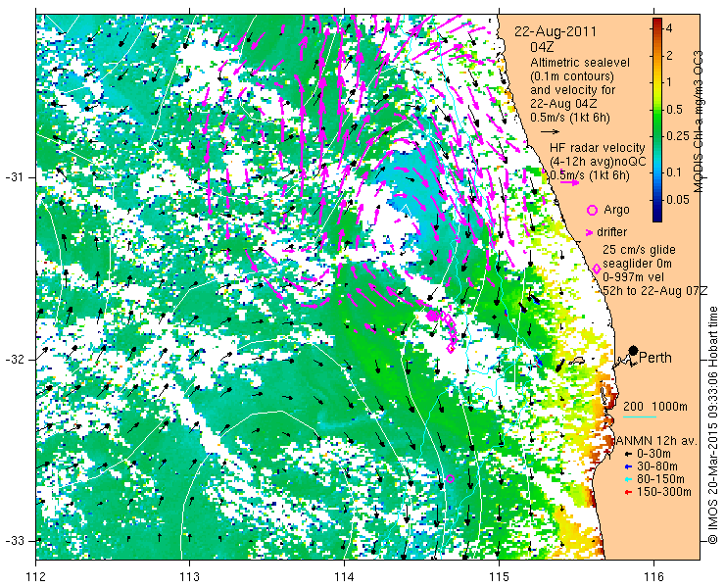Image resolution: width=725 pixels, height=588 pixels.
Task: Click the '150-300m' depth label
Action: pos(664,492)
